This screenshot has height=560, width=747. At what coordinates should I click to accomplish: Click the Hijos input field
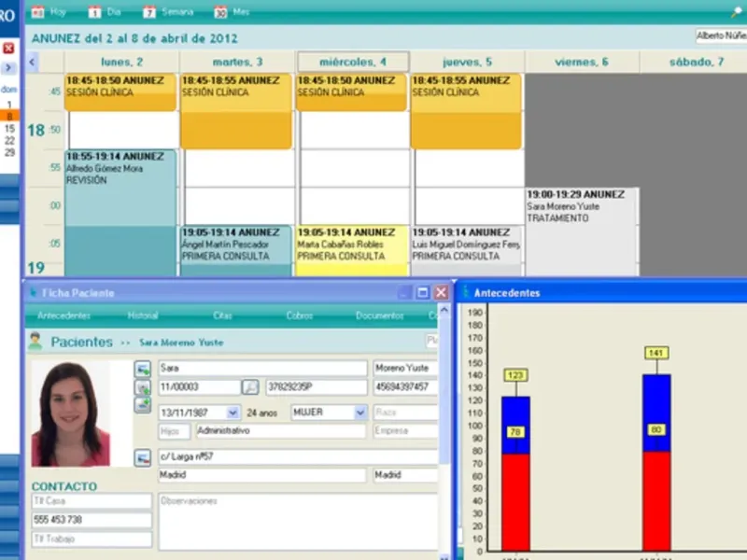[x=174, y=431]
